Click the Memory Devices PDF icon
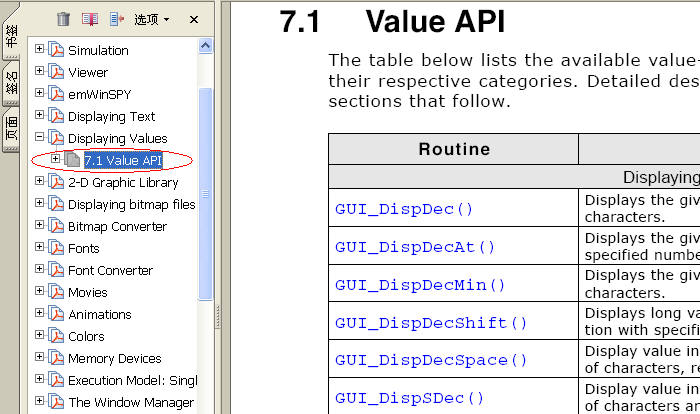 [56, 357]
